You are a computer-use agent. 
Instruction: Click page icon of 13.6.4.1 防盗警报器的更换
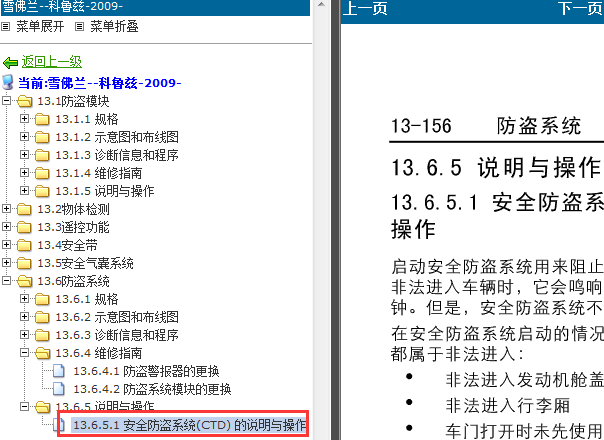click(59, 371)
